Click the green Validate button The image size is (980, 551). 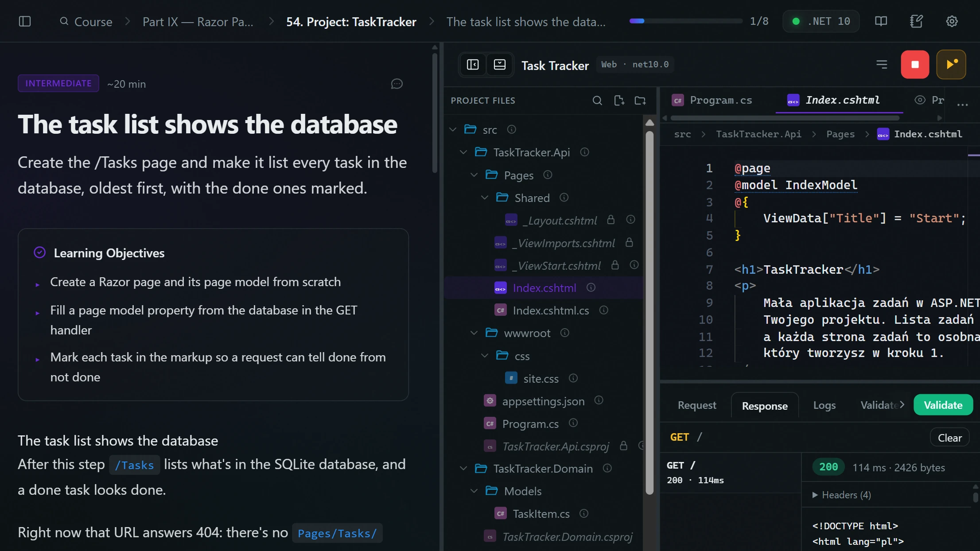click(x=943, y=405)
